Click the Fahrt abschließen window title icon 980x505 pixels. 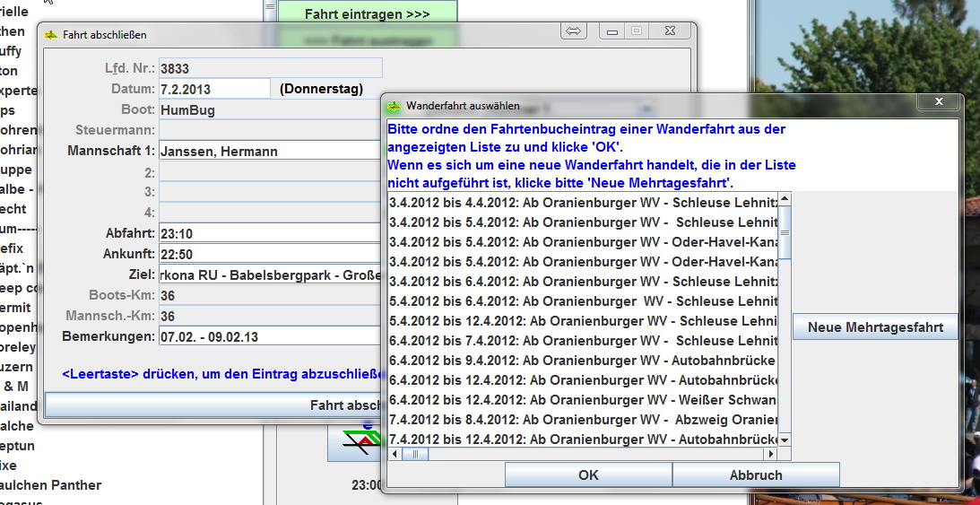(x=50, y=35)
